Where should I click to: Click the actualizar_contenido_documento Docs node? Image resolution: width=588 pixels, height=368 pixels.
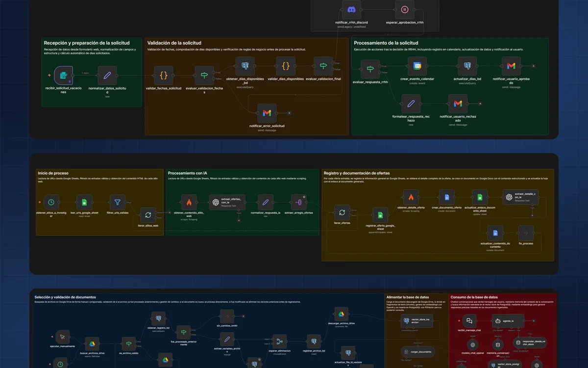[x=495, y=233]
